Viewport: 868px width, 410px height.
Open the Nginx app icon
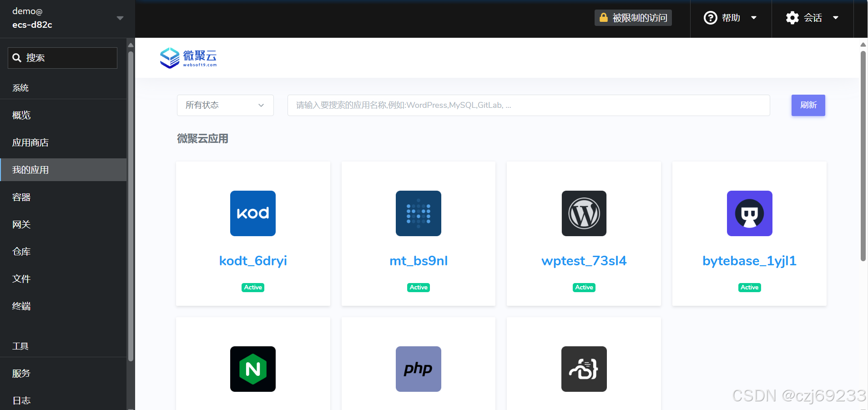coord(252,369)
